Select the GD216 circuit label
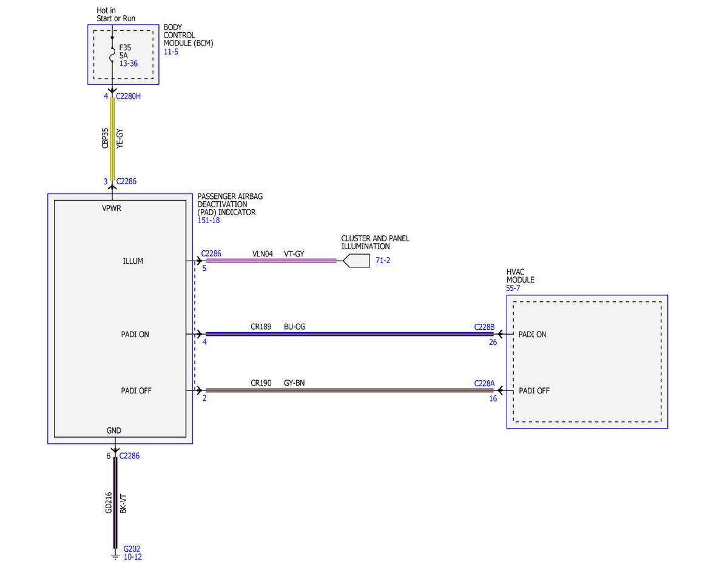This screenshot has width=728, height=562. tap(108, 503)
